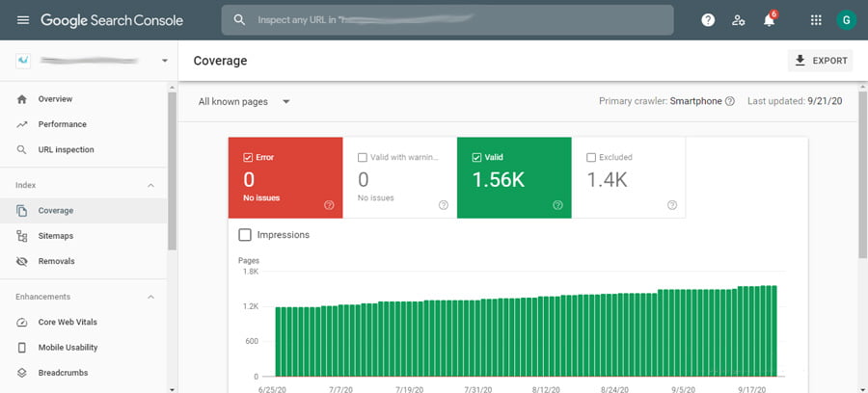Collapse the Index section
868x393 pixels.
(150, 186)
